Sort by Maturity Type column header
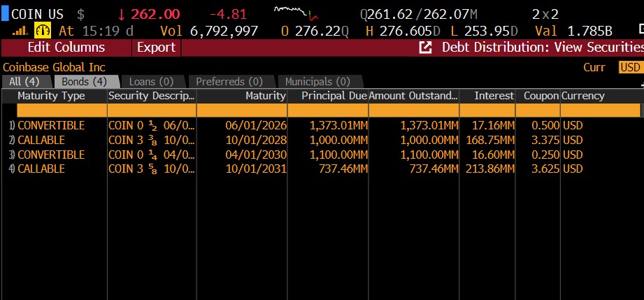This screenshot has width=644, height=300. pos(51,97)
